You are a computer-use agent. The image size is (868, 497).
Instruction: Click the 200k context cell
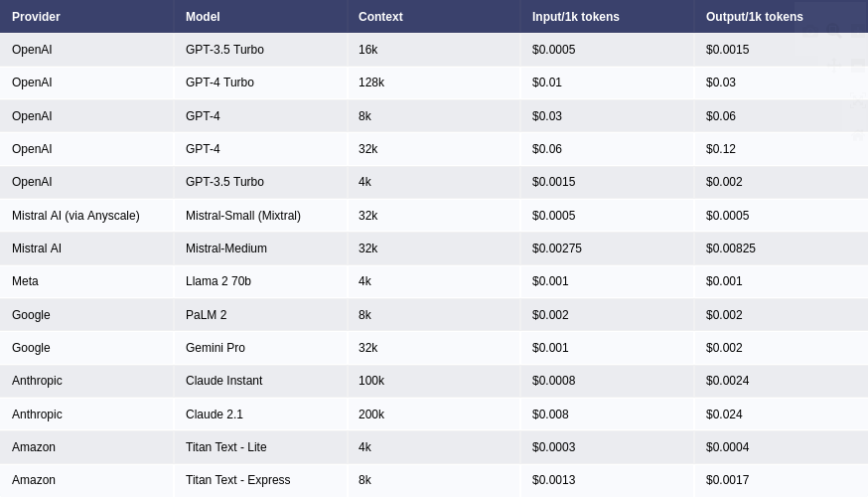(371, 414)
